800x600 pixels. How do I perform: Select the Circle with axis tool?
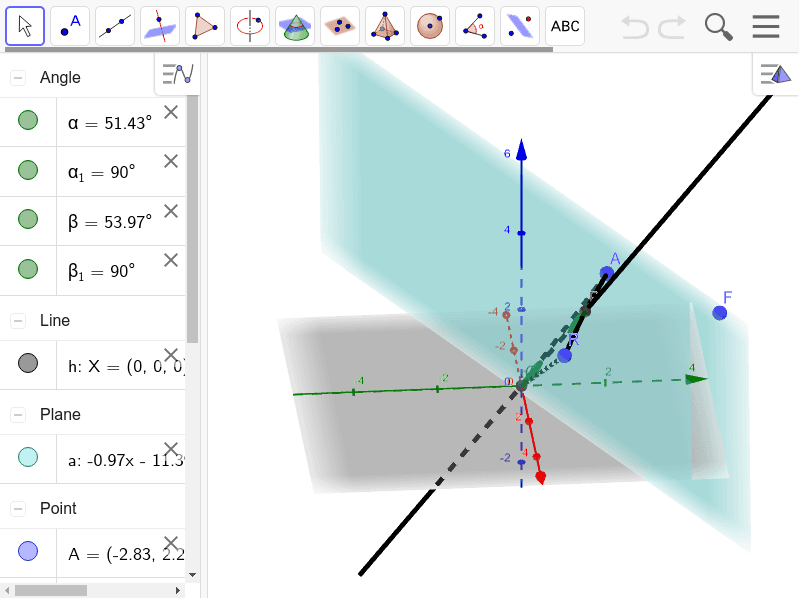(250, 26)
